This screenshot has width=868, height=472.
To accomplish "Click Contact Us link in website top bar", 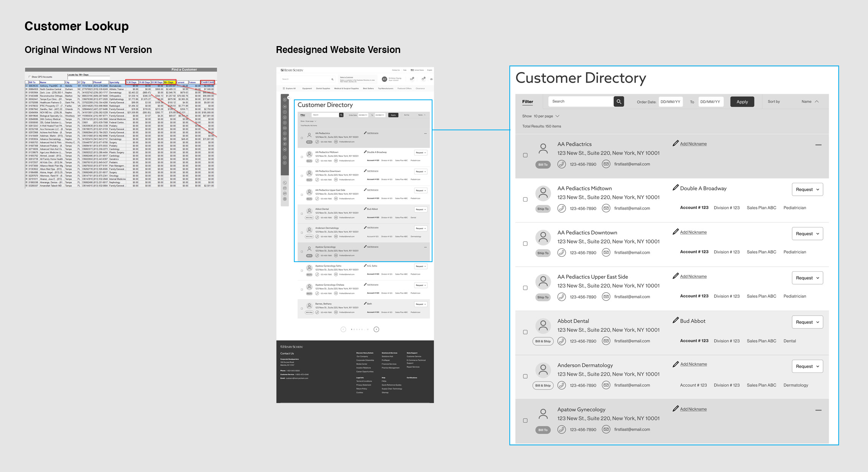I will coord(396,70).
